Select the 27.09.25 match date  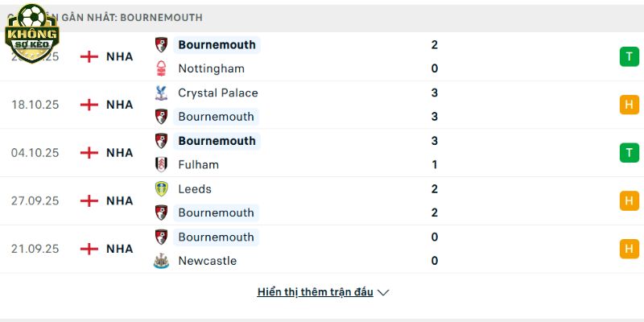35,200
